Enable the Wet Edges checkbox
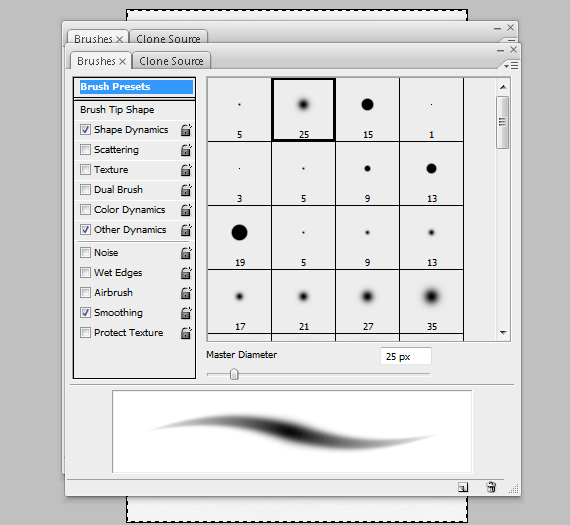 click(85, 272)
